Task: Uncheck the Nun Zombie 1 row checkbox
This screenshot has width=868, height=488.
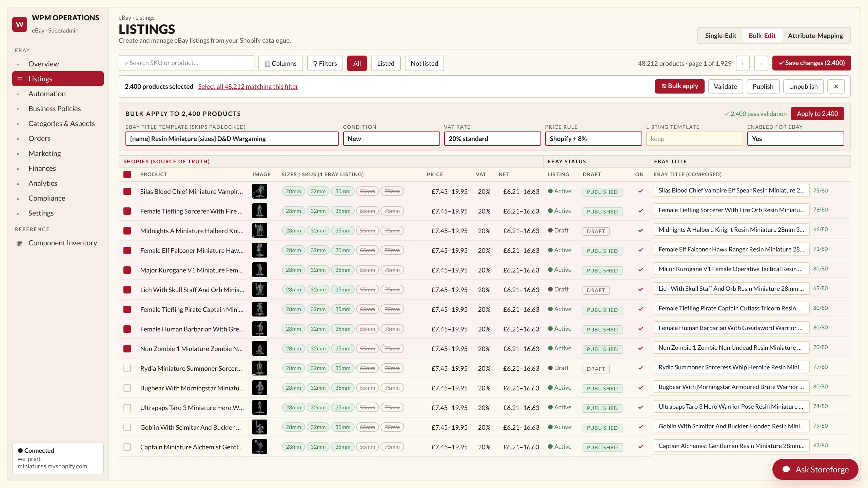Action: pos(127,349)
